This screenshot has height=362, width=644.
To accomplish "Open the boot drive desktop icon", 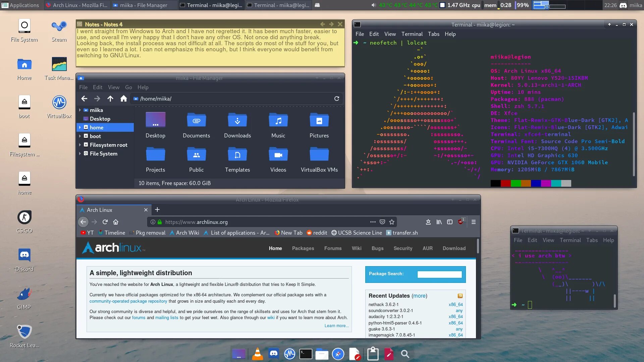I will [x=24, y=107].
